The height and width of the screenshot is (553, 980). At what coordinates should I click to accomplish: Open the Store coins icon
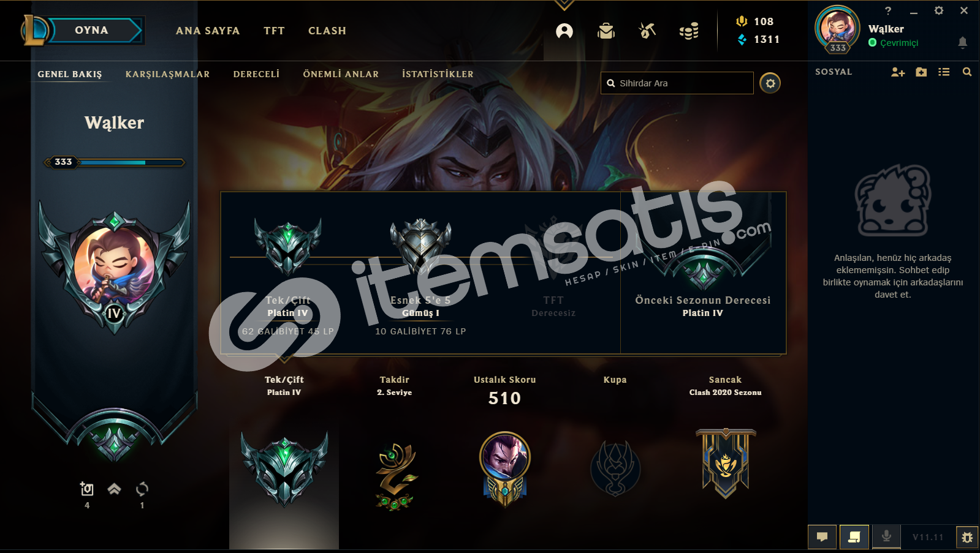689,31
